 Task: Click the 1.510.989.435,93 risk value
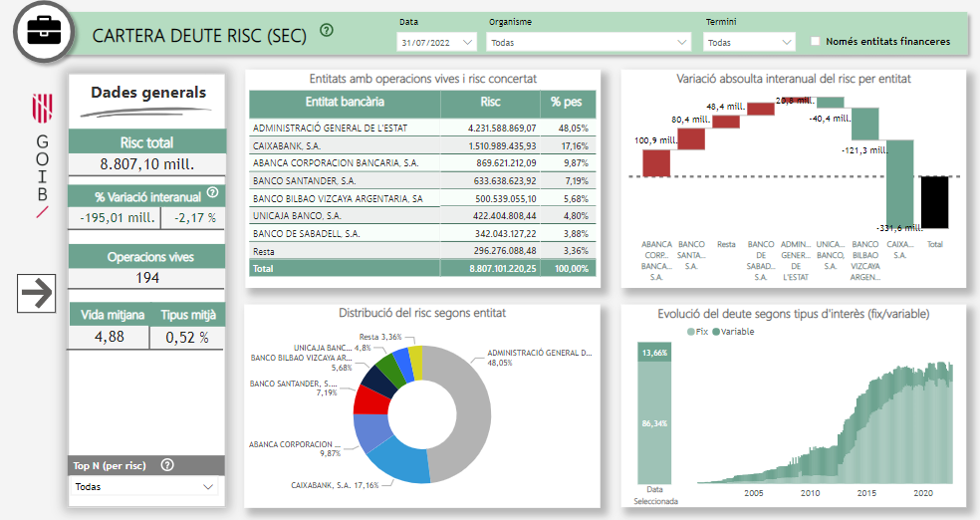(x=503, y=145)
